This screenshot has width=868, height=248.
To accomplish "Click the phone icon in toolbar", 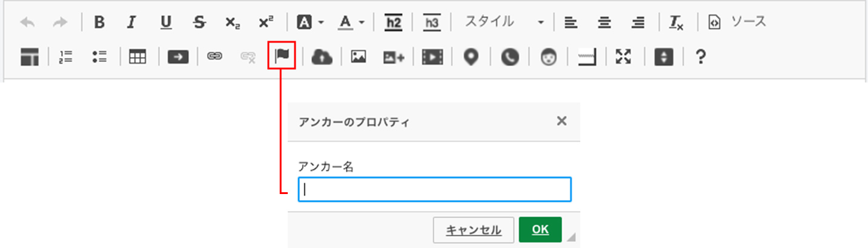I will point(510,57).
